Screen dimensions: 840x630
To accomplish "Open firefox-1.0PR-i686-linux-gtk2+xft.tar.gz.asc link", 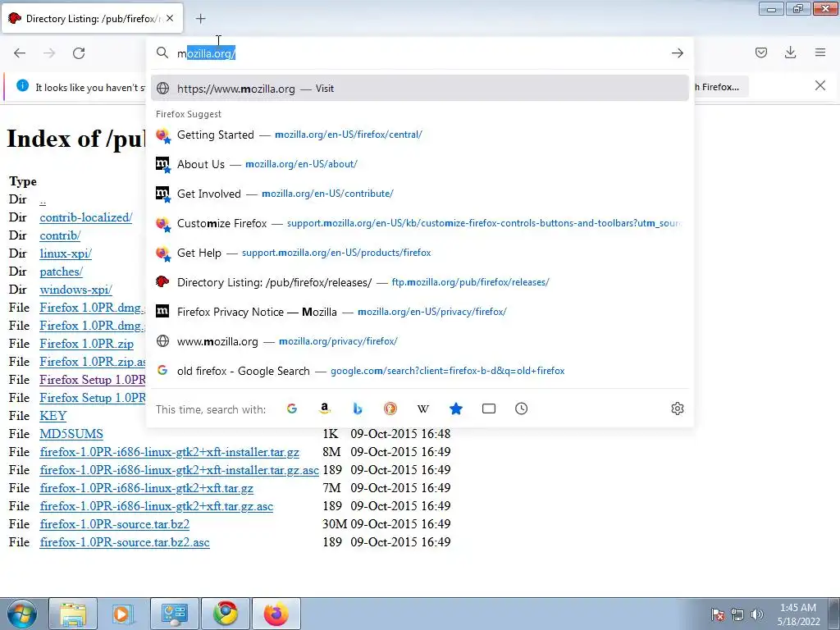I will pyautogui.click(x=157, y=506).
